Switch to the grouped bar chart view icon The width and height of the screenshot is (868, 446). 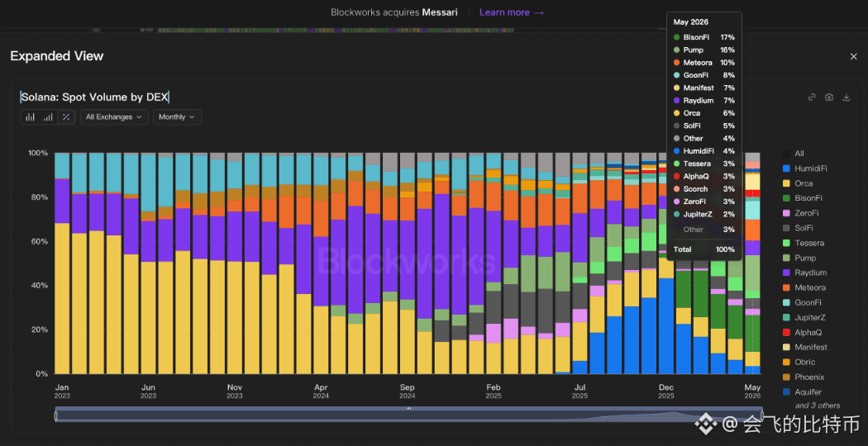click(30, 117)
